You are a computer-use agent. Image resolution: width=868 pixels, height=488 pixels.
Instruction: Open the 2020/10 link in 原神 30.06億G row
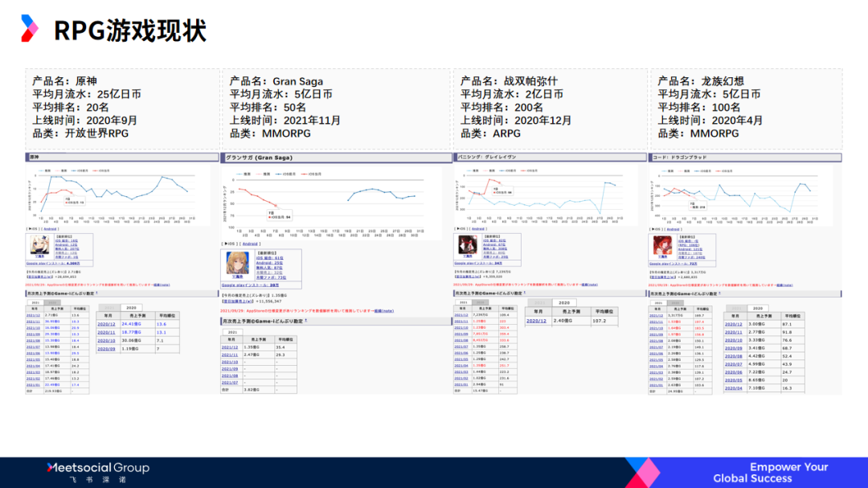(x=106, y=341)
